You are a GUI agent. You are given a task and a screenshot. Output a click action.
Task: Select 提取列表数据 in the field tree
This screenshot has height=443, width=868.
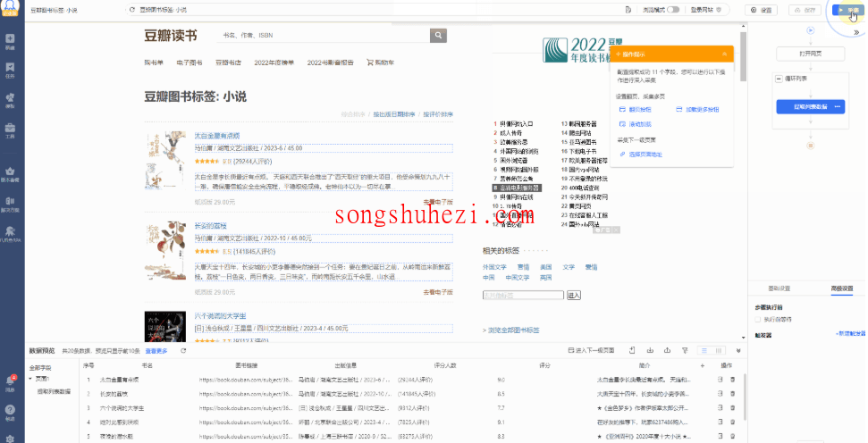coord(54,391)
